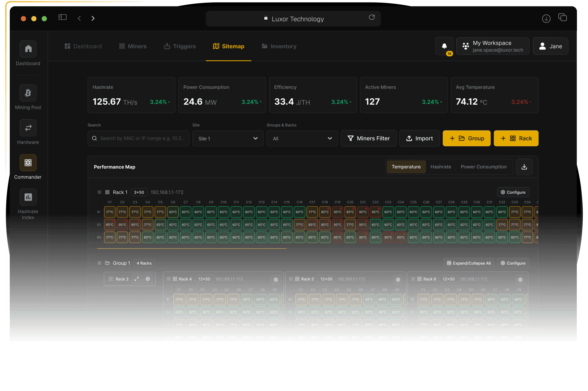Switch the Performance Map to Hashrate view
Viewport: 588px width, 391px height.
[x=441, y=167]
